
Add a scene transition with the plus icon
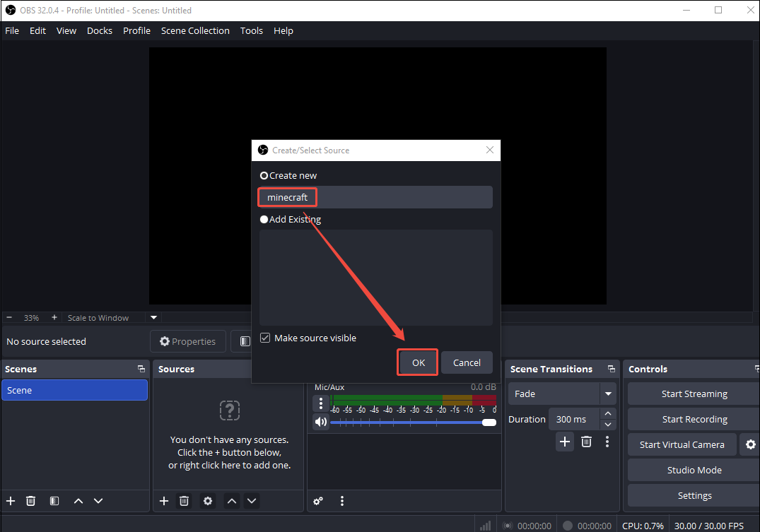click(x=564, y=441)
